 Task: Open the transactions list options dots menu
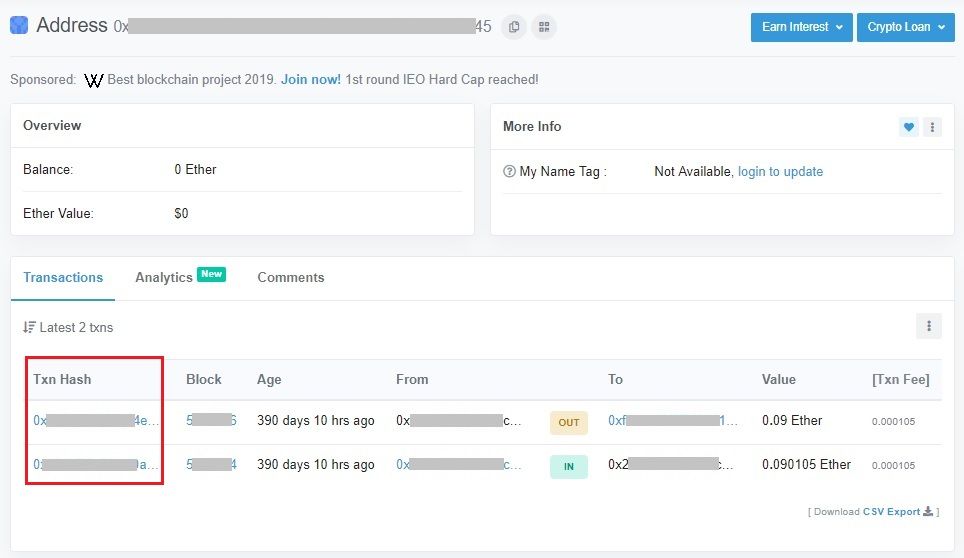[928, 326]
